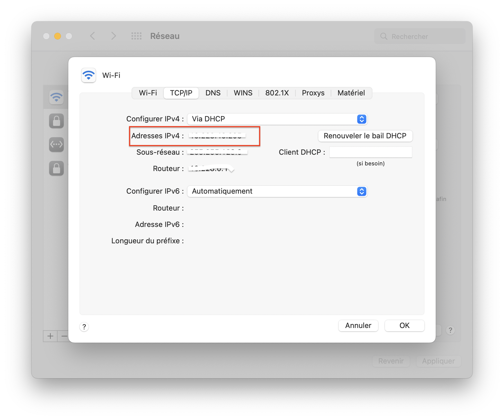This screenshot has height=420, width=504.
Task: Open the Configurer IPv4 dropdown
Action: (277, 119)
